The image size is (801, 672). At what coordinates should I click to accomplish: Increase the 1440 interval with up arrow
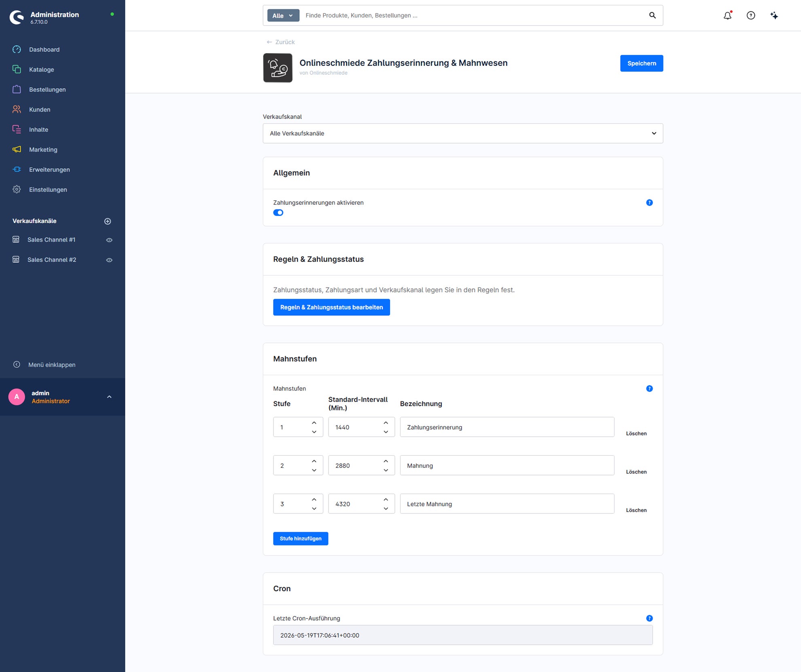point(386,423)
